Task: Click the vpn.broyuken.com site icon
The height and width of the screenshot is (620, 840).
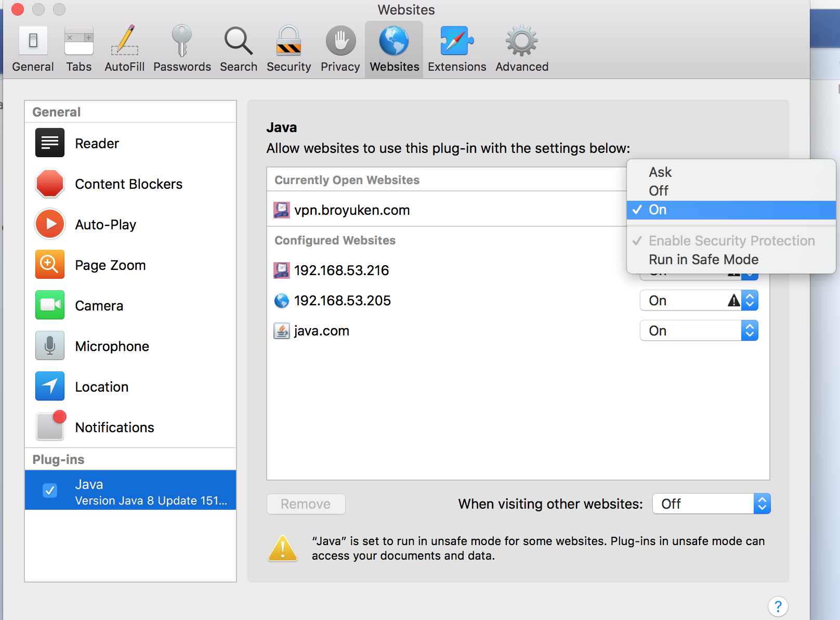Action: click(282, 210)
